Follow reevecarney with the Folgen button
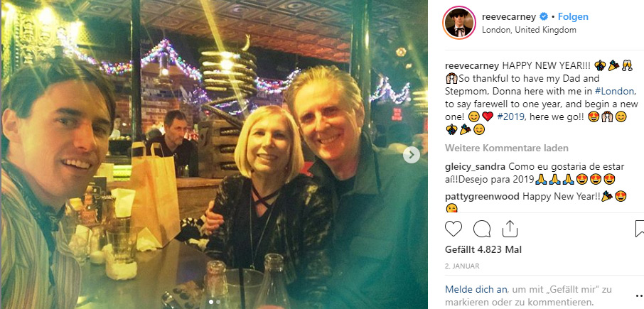Viewport: 644px width, 309px height. [x=573, y=17]
